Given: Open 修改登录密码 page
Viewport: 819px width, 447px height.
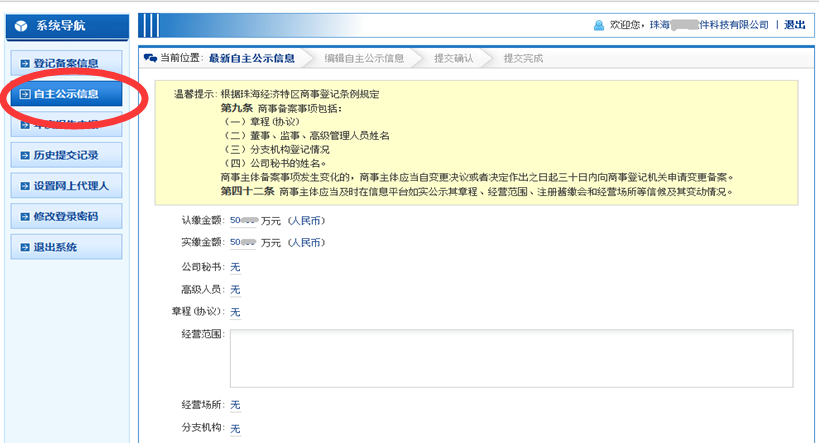Looking at the screenshot, I should pyautogui.click(x=66, y=216).
